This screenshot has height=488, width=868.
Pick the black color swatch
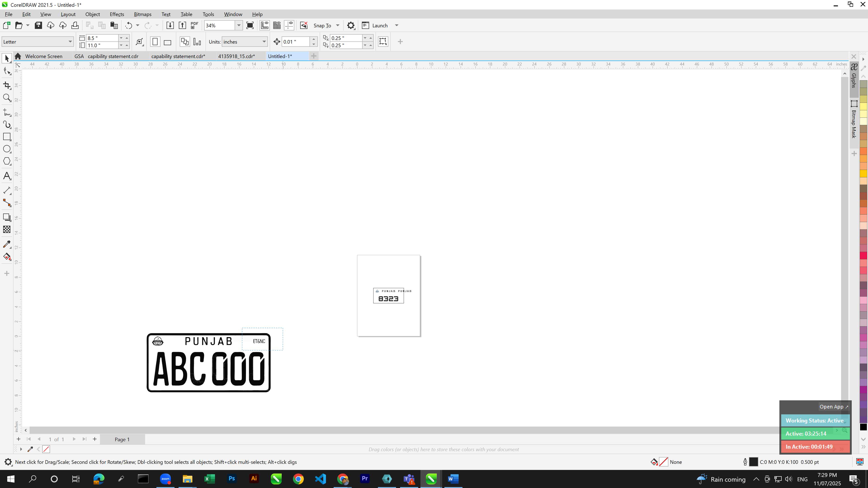tap(863, 427)
